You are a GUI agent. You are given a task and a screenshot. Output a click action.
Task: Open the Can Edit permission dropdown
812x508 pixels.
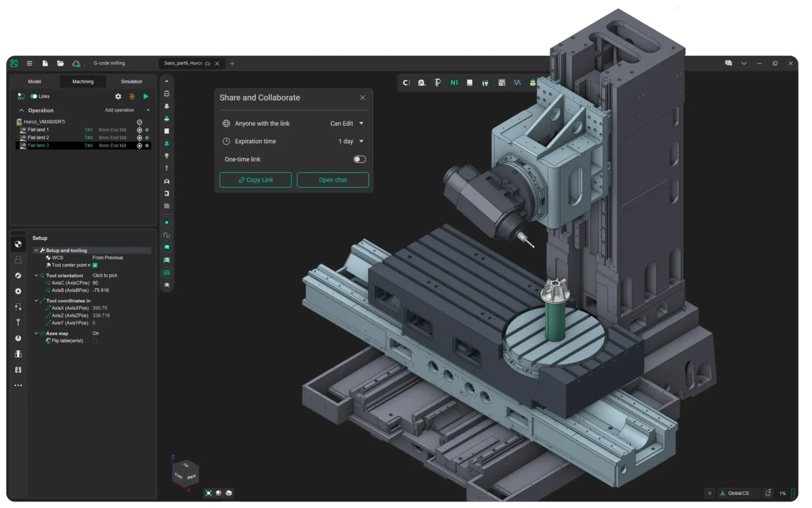pos(347,124)
